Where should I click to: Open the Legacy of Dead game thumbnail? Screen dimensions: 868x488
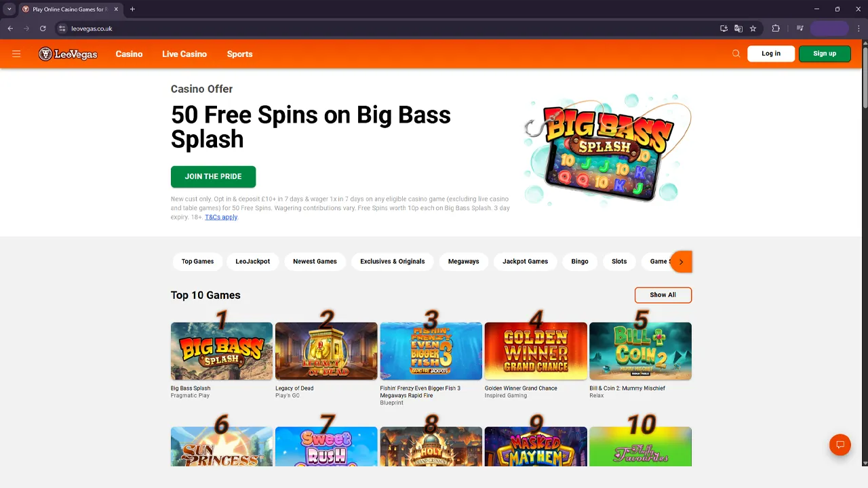[326, 351]
